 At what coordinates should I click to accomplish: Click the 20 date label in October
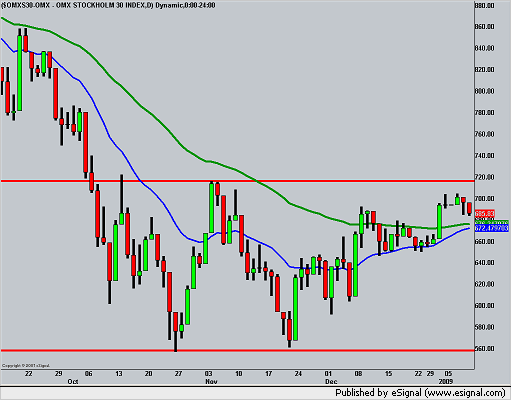pyautogui.click(x=149, y=374)
